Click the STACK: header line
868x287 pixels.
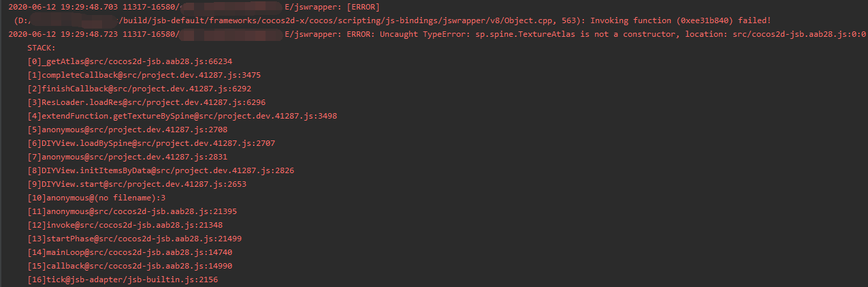[42, 48]
